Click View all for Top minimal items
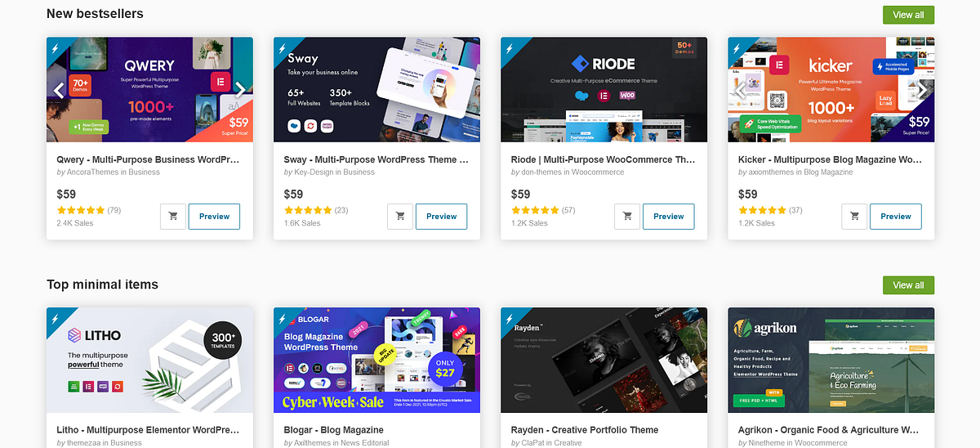The height and width of the screenshot is (448, 980). 908,285
